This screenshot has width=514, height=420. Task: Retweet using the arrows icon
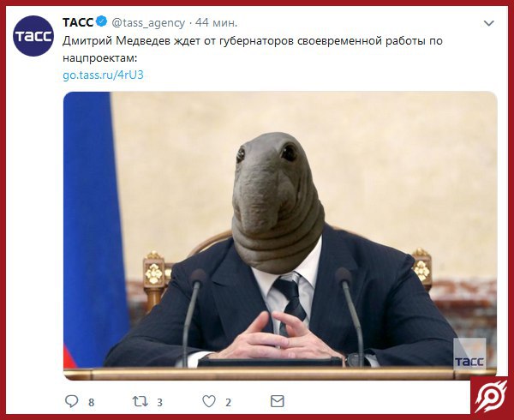140,401
